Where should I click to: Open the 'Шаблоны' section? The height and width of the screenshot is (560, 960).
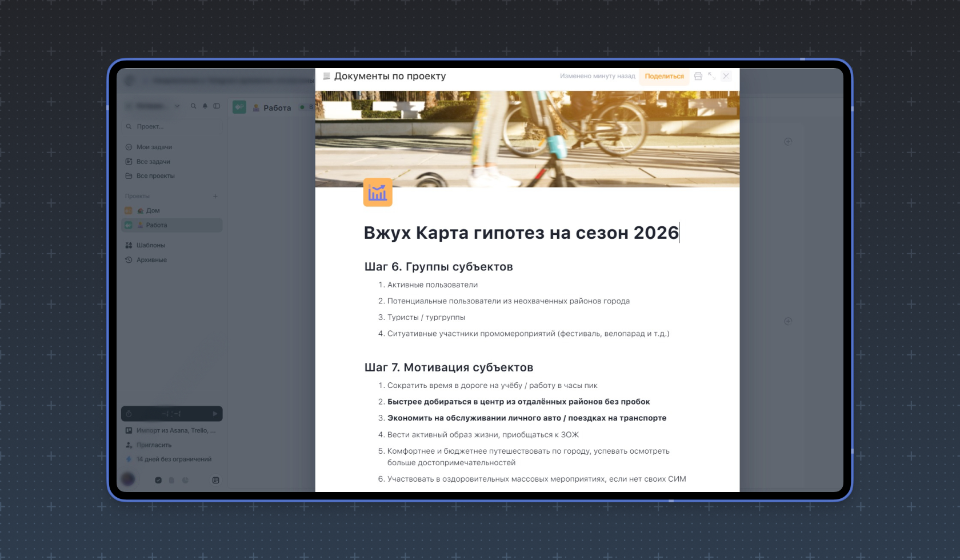[152, 245]
